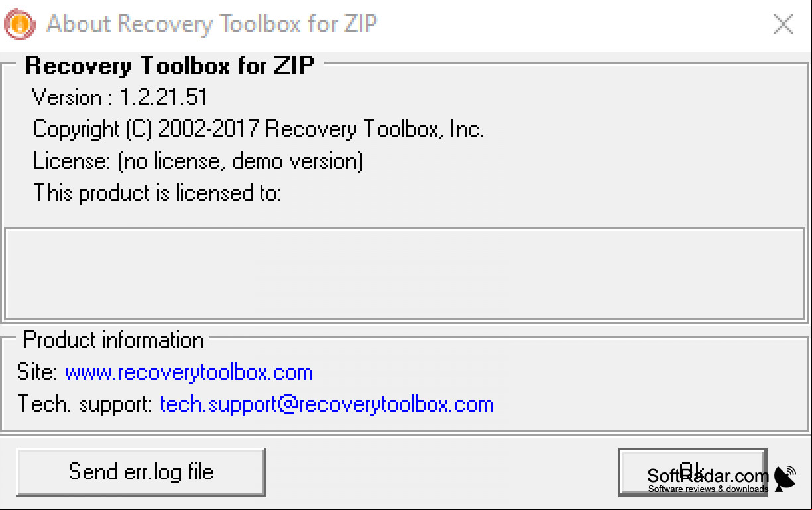Click the 'This product is licensed to:' label
The width and height of the screenshot is (812, 510).
point(157,193)
